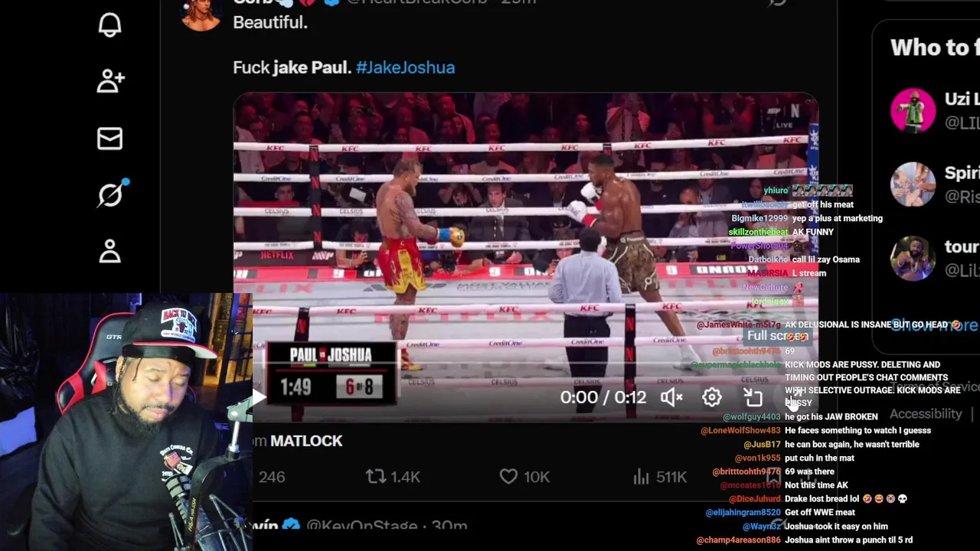Open the Accessibility footer link
Image resolution: width=980 pixels, height=551 pixels.
coord(926,414)
